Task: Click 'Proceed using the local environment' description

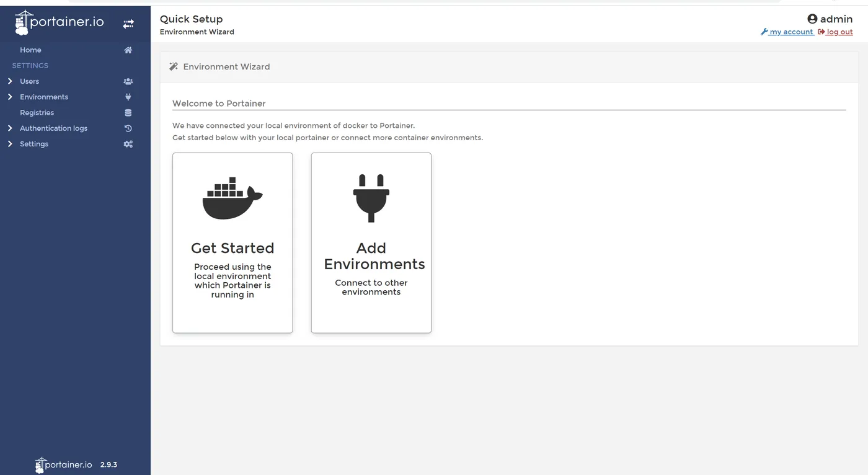Action: point(232,281)
